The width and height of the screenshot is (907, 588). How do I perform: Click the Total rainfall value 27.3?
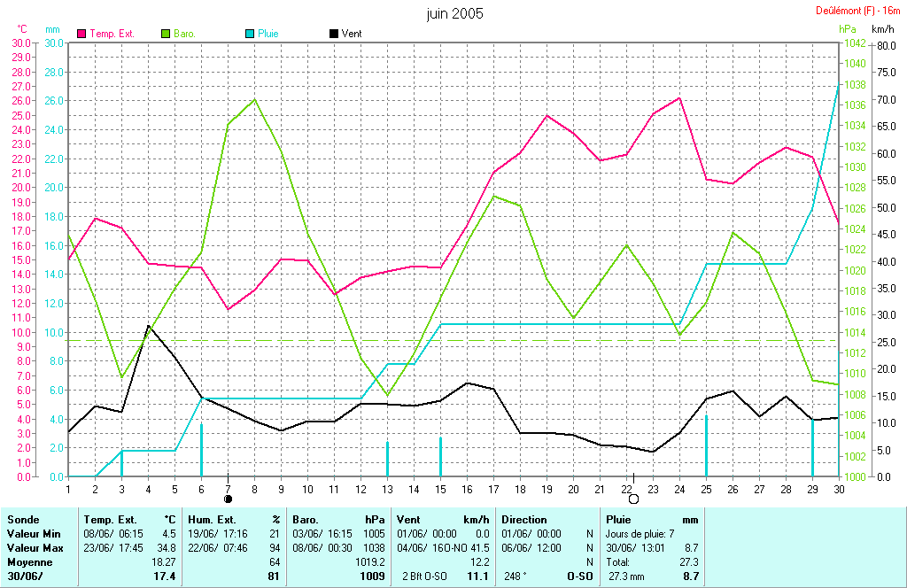687,562
